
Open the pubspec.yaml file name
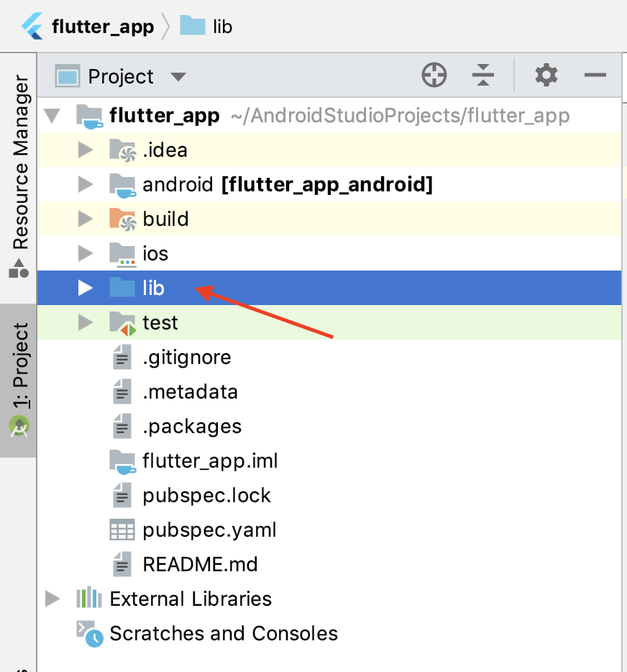[209, 530]
